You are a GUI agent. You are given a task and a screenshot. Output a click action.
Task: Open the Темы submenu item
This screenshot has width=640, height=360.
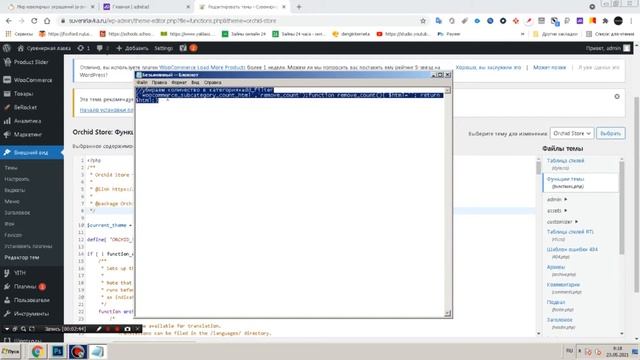(x=11, y=168)
